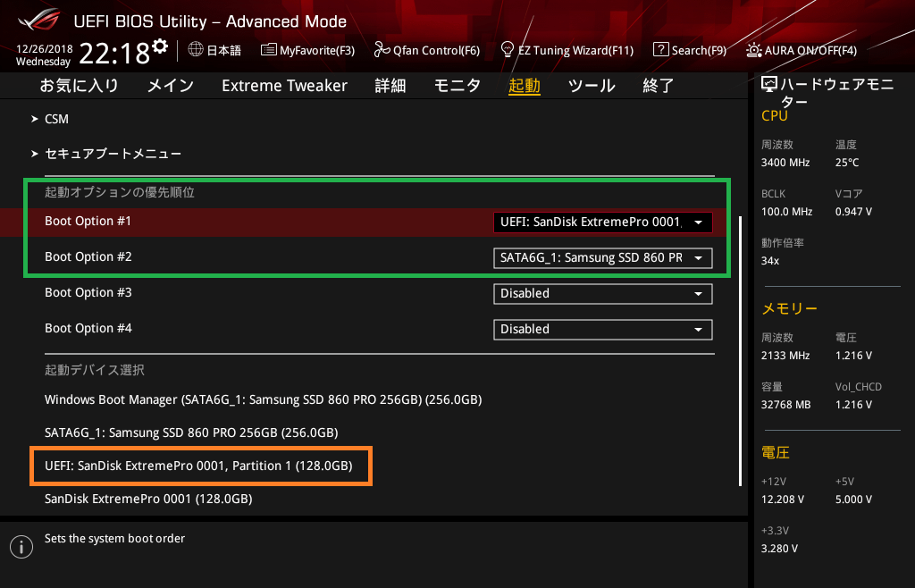Toggle AURA ON/OFF(F4)

click(x=802, y=50)
